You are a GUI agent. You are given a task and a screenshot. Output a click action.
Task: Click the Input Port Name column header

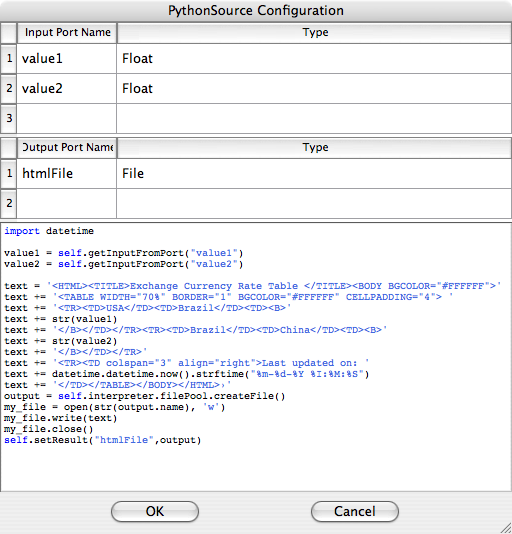click(x=67, y=33)
